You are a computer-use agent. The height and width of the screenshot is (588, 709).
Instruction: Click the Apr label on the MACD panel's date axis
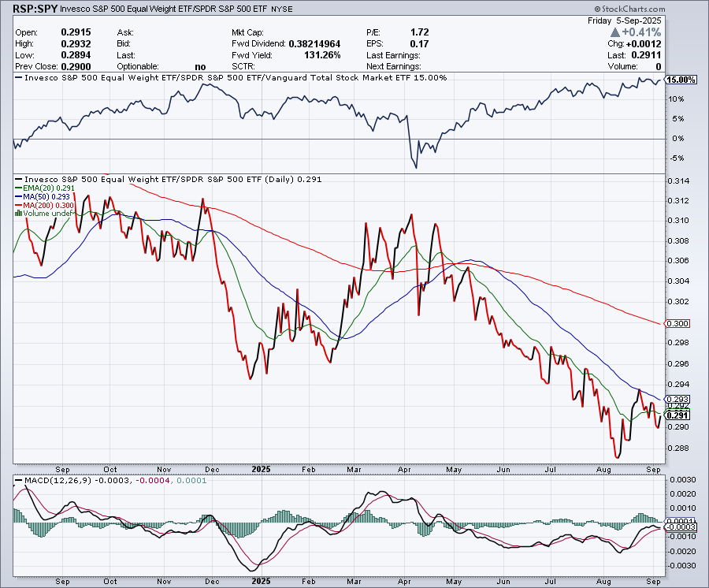[x=404, y=581]
